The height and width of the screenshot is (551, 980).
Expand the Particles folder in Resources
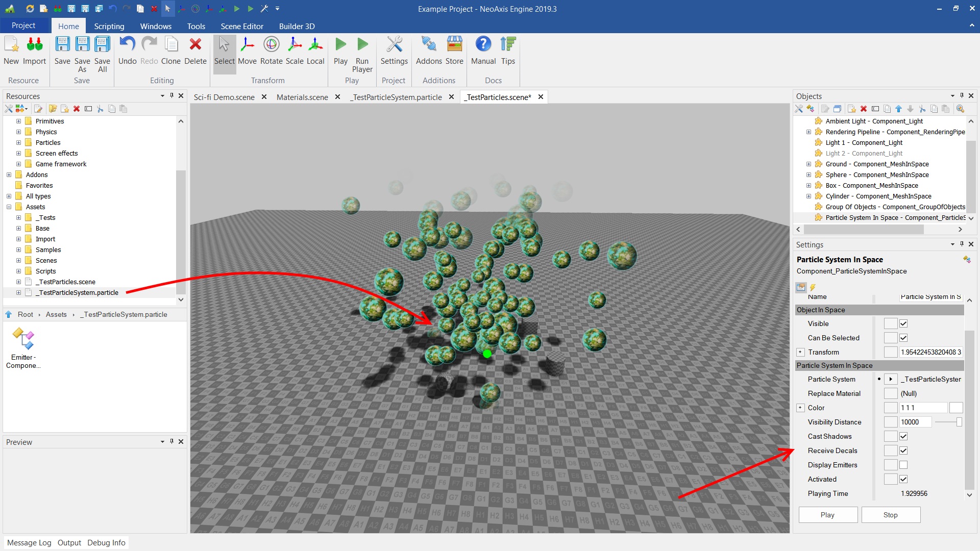click(x=19, y=142)
